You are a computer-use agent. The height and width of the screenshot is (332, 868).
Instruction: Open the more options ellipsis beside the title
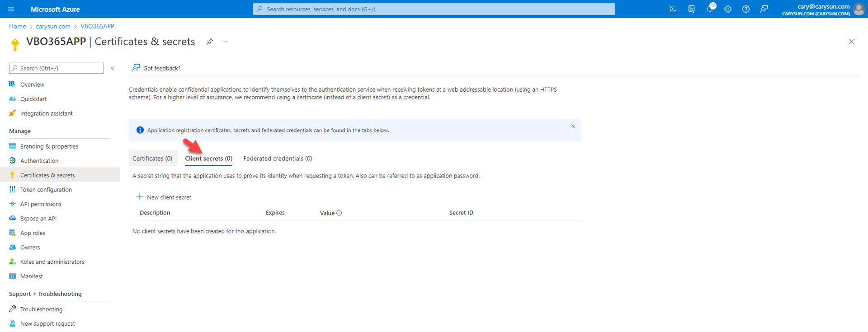coord(224,42)
